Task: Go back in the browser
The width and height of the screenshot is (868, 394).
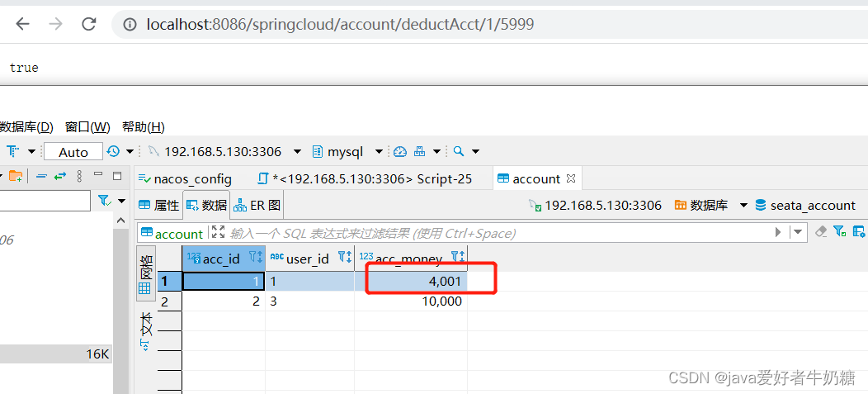Action: (22, 25)
